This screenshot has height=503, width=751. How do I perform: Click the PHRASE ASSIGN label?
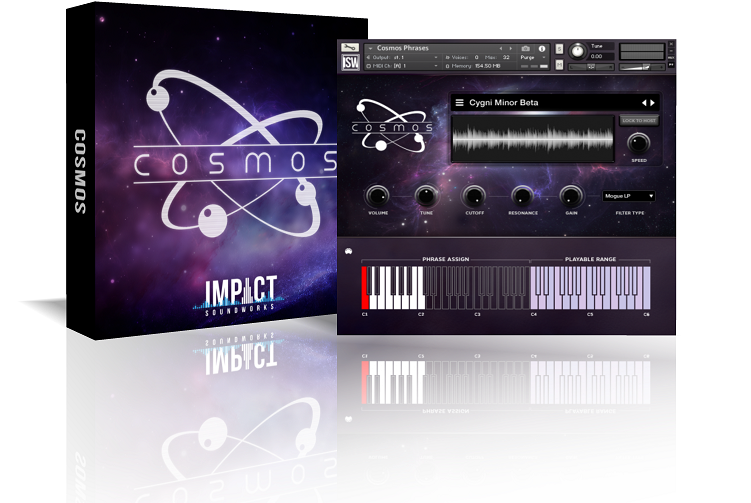tap(445, 259)
